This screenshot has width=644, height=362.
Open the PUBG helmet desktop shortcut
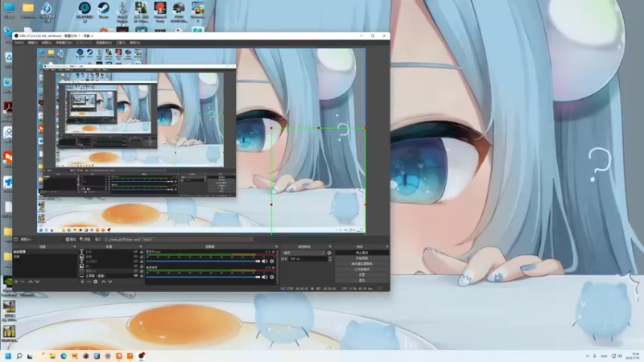[179, 11]
